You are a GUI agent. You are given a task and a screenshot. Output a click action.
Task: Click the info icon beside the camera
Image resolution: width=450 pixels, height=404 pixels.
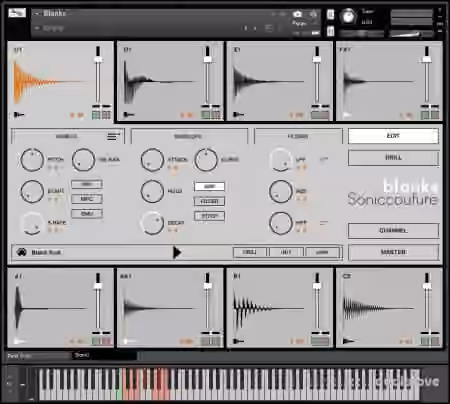coord(313,14)
